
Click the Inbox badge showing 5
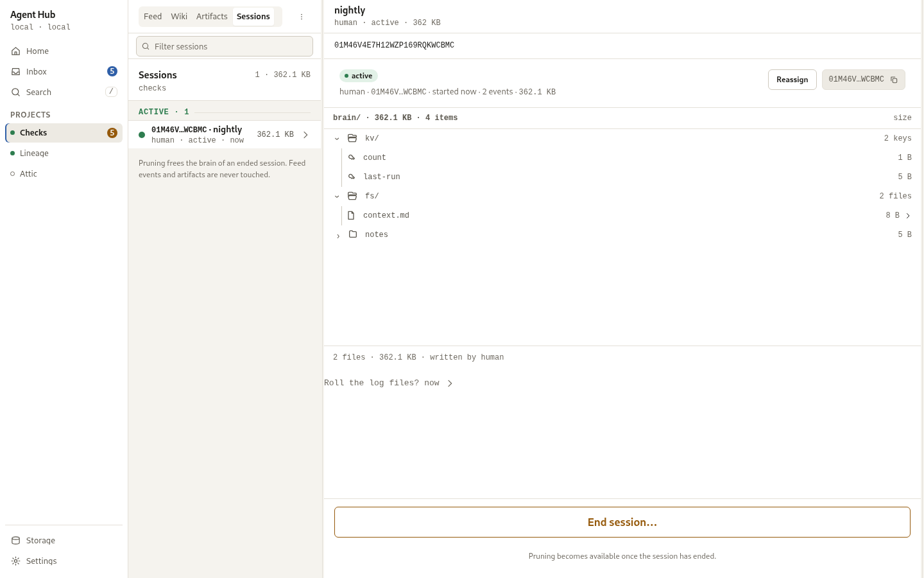tap(112, 71)
